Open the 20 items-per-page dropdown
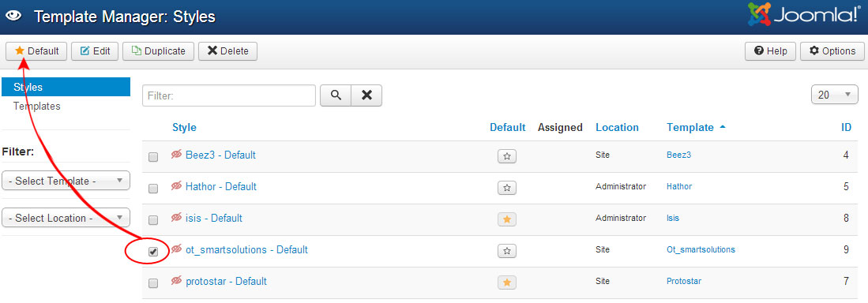 834,95
